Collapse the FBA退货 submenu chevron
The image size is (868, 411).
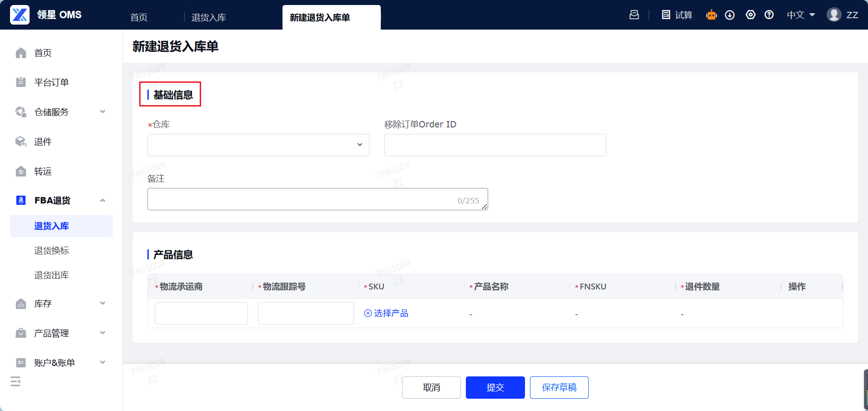point(103,200)
